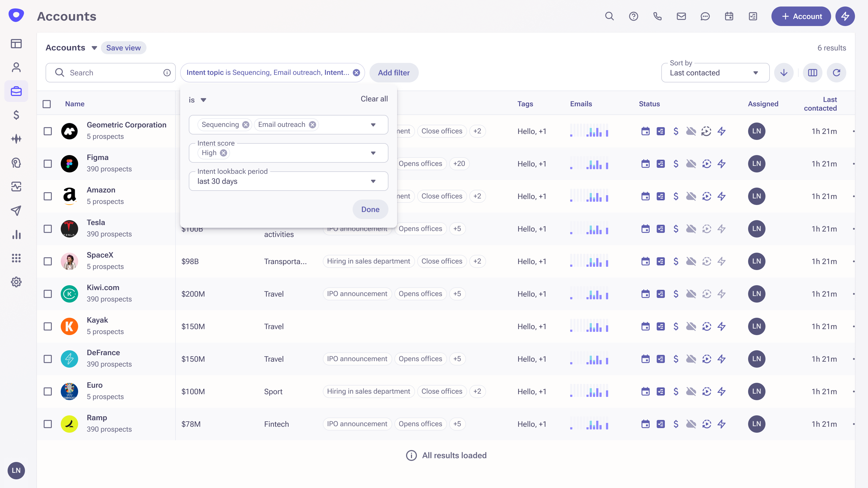Remove the Sequencing topic chip
The width and height of the screenshot is (868, 488).
click(246, 125)
